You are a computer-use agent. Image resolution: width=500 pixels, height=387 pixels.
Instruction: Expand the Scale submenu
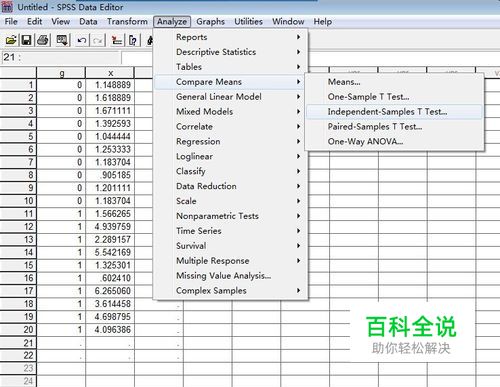(x=231, y=201)
